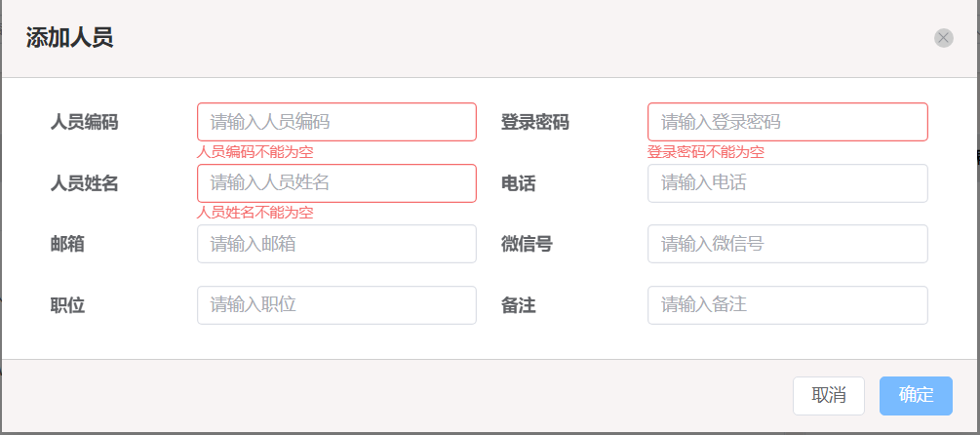Click into the 电话 input field
This screenshot has height=435, width=980.
pos(788,183)
